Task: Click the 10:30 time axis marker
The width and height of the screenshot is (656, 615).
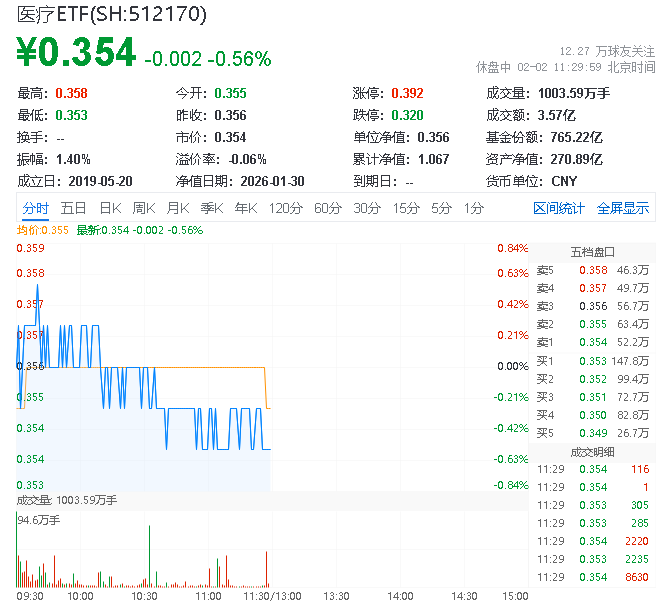Action: click(x=145, y=596)
